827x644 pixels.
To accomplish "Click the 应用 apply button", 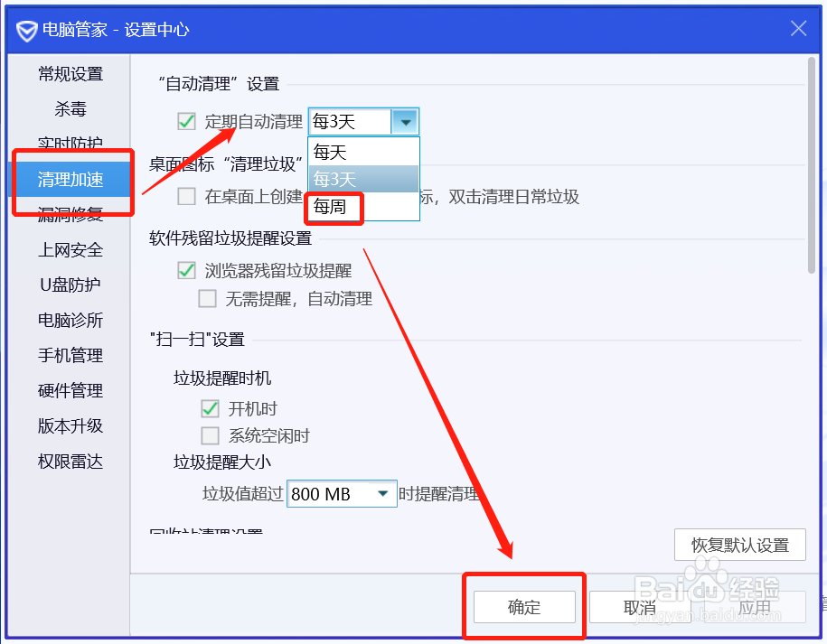I will pyautogui.click(x=756, y=606).
